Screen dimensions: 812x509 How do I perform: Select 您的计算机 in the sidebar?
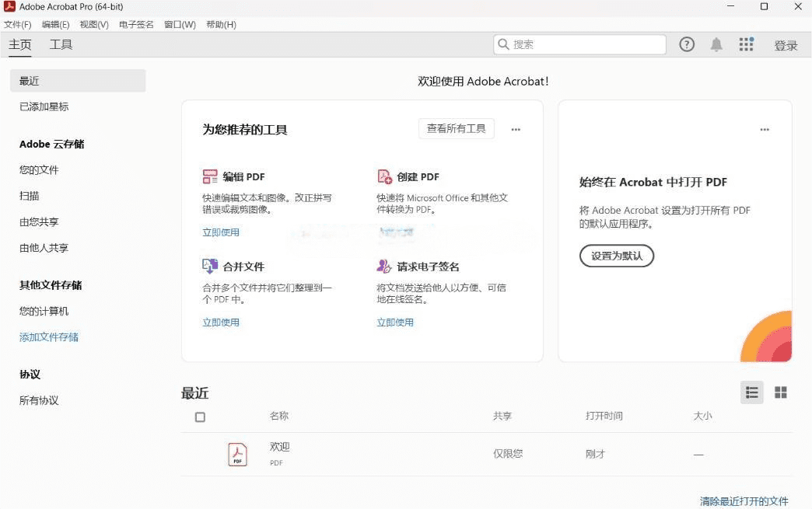click(44, 311)
